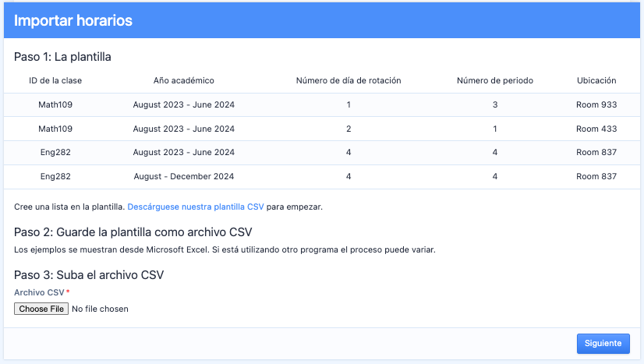Select the August - December 2024 cell
Screen dimensions: 644x364
184,176
